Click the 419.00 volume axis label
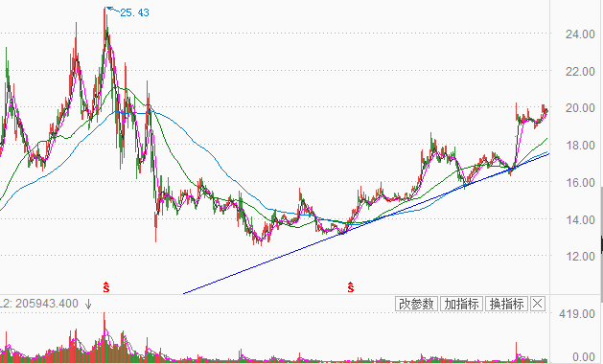 tap(577, 314)
